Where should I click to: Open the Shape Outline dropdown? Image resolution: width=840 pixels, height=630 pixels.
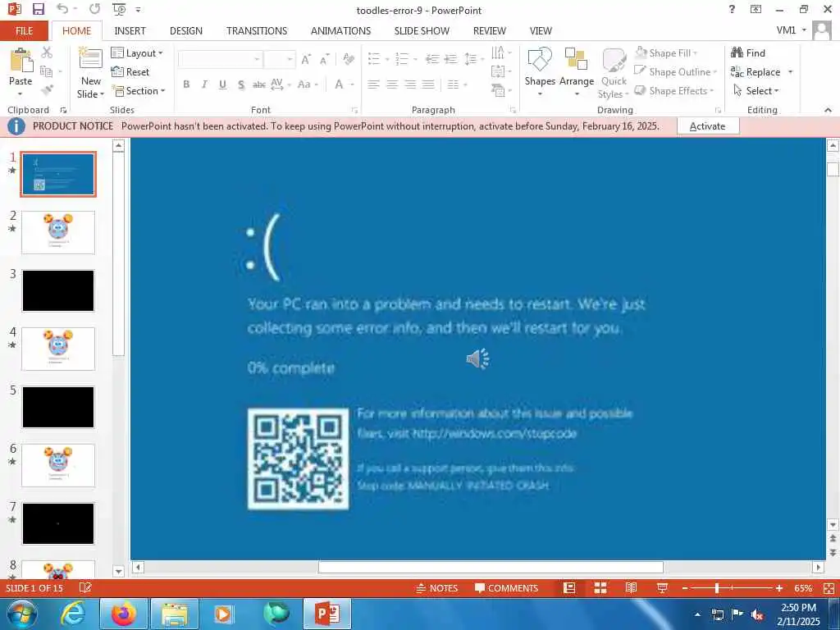coord(676,72)
